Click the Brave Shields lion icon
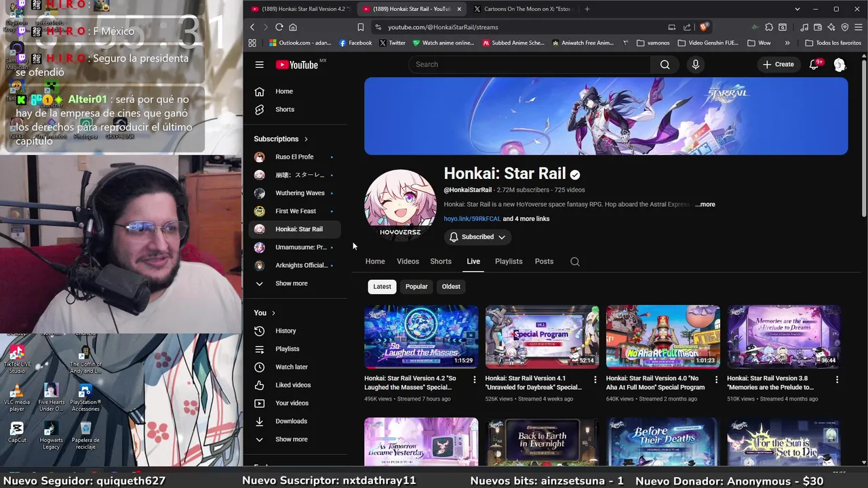This screenshot has width=868, height=488. (x=704, y=27)
